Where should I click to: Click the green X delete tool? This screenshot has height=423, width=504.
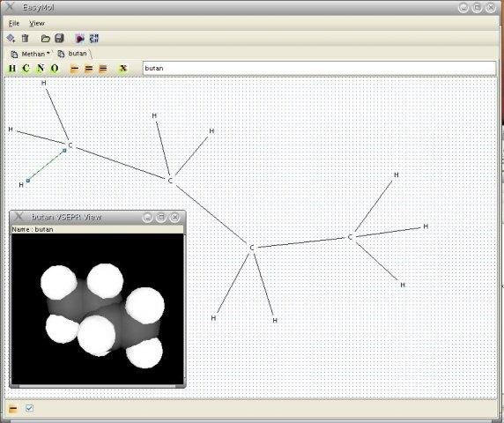pos(123,68)
